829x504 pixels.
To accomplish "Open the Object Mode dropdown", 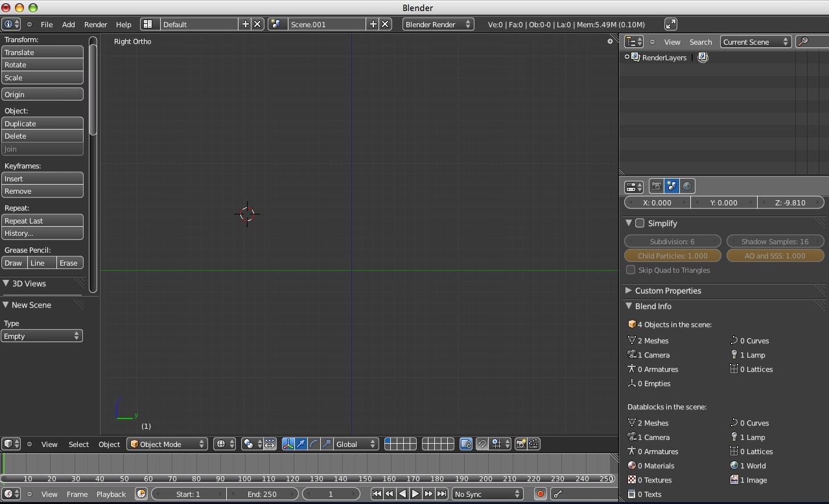I will (168, 444).
